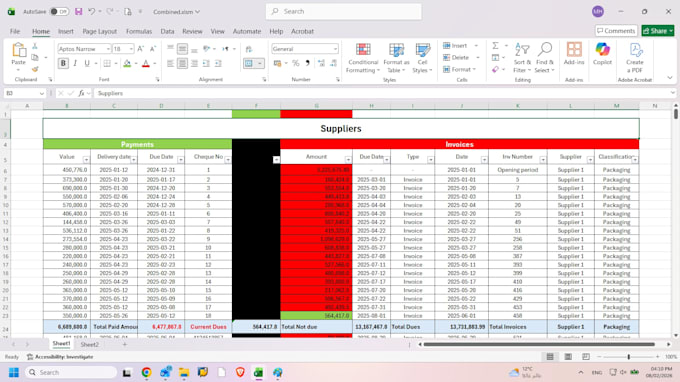Open the Data ribbon tab
This screenshot has height=382, width=680.
tap(167, 31)
